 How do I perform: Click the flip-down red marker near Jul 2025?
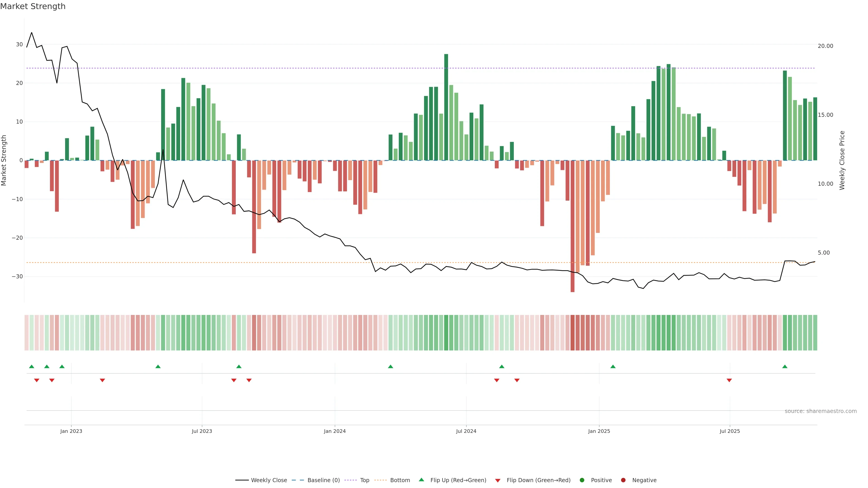729,380
